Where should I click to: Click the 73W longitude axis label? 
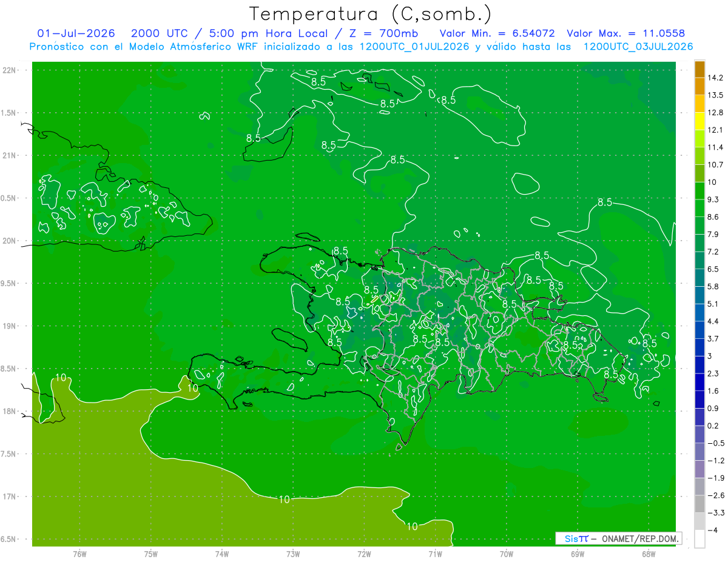(x=293, y=554)
